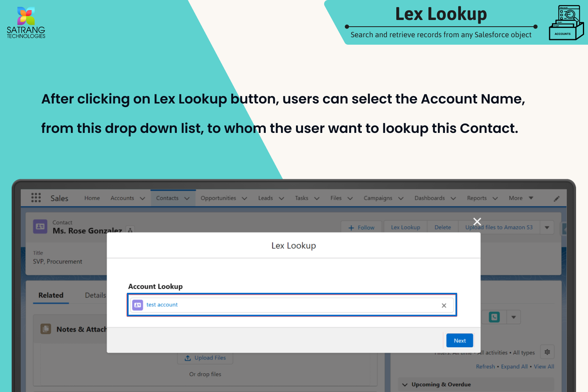Open the Dashboards tab chevron
Screen dimensions: 588x392
tap(453, 198)
